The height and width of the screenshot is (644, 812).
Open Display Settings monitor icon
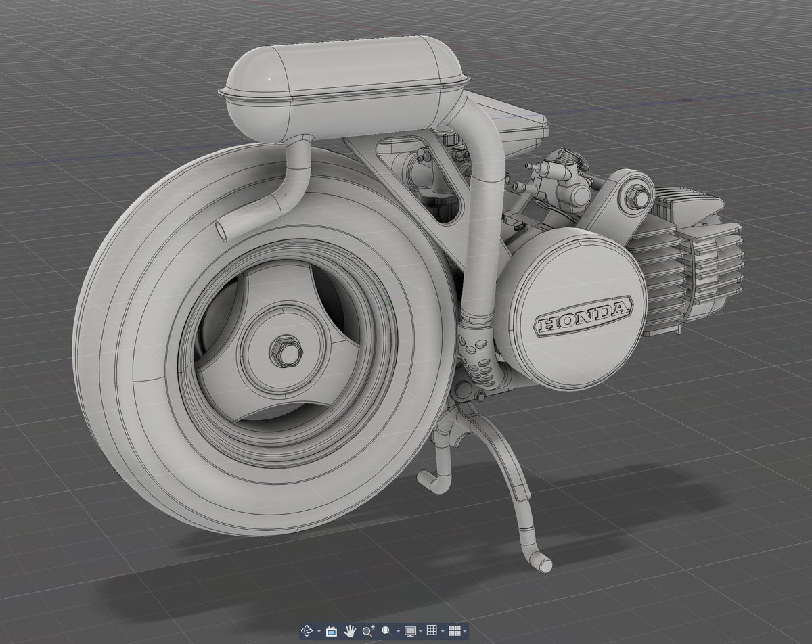coord(410,630)
